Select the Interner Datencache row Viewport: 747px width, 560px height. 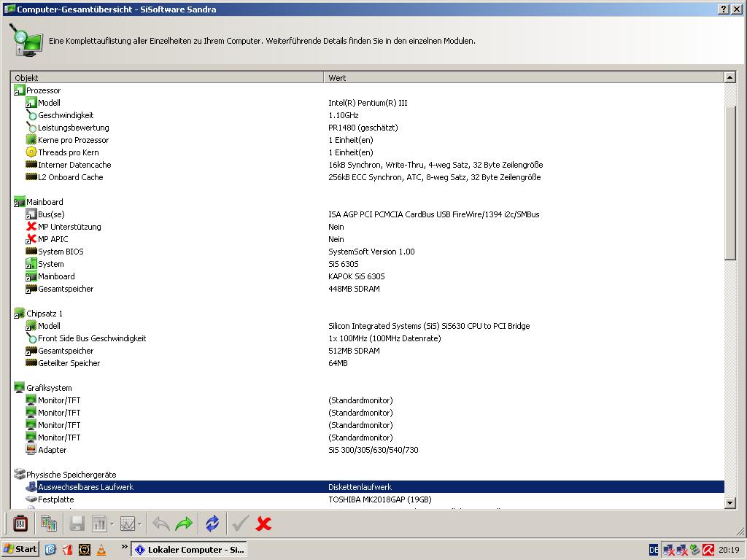tap(368, 164)
